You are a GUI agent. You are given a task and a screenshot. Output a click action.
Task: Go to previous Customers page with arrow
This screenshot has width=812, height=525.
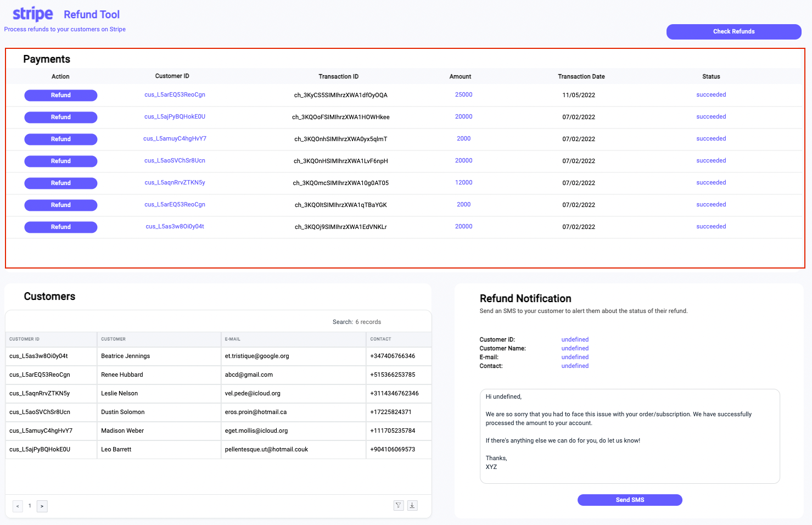pos(17,506)
